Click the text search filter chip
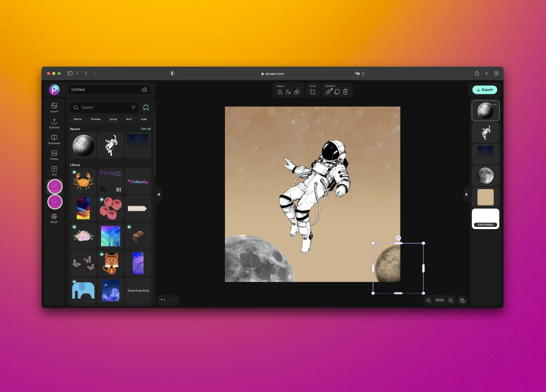546x392 pixels. [x=128, y=119]
